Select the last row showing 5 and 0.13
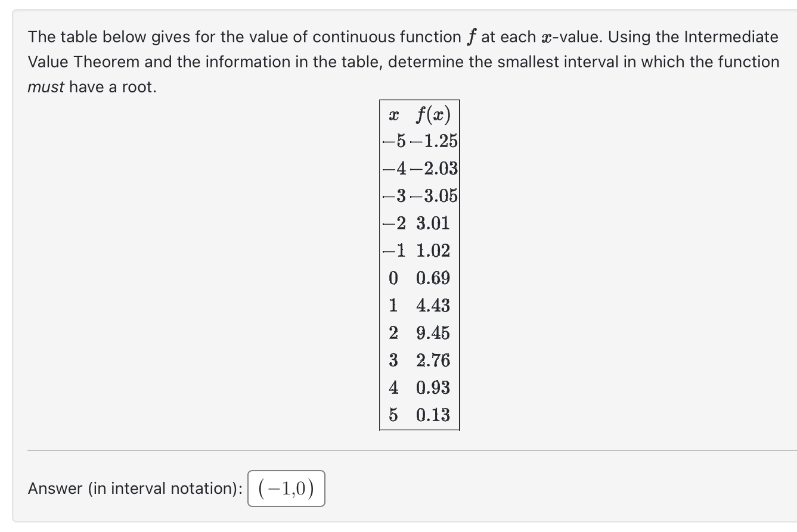This screenshot has width=797, height=532. coord(417,415)
